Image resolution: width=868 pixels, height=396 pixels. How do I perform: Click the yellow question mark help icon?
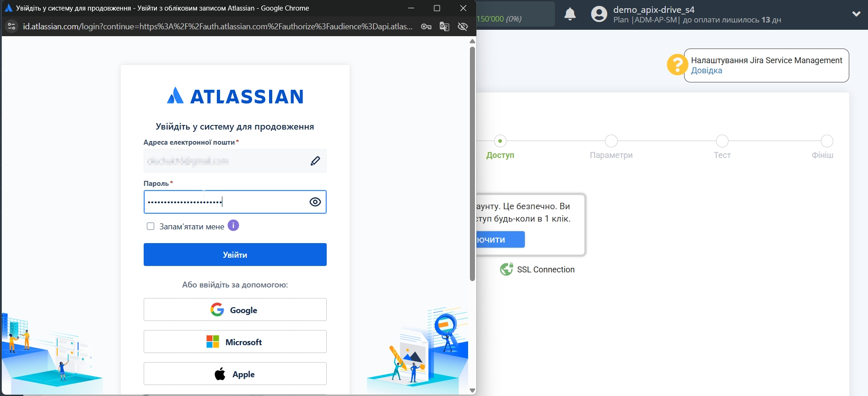(x=677, y=65)
